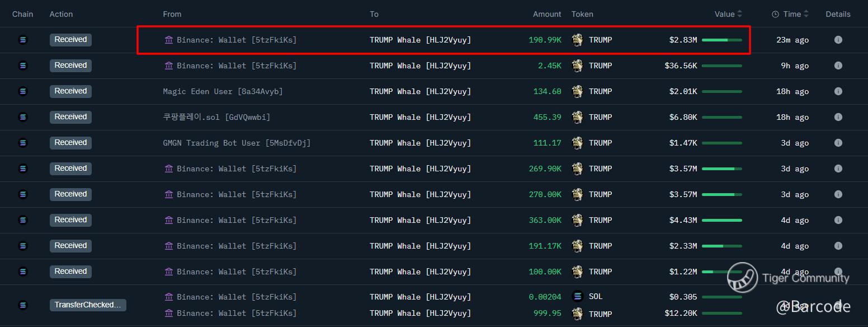Open details icon for Magic Eden row
The width and height of the screenshot is (868, 327).
click(838, 91)
